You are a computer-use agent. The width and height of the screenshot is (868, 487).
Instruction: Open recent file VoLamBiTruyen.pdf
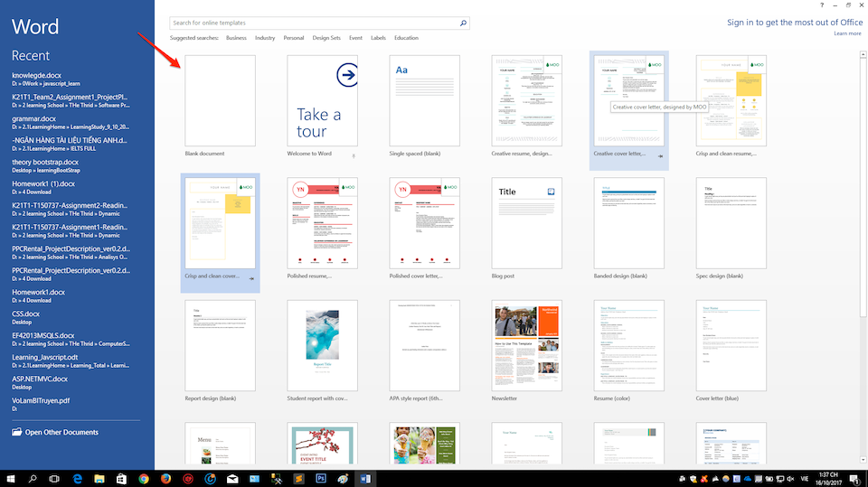(x=41, y=405)
